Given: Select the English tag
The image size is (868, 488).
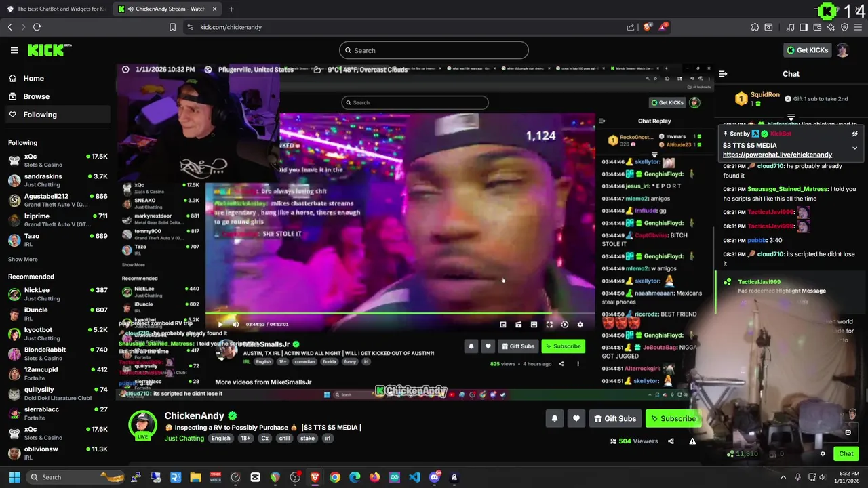Looking at the screenshot, I should pos(220,439).
